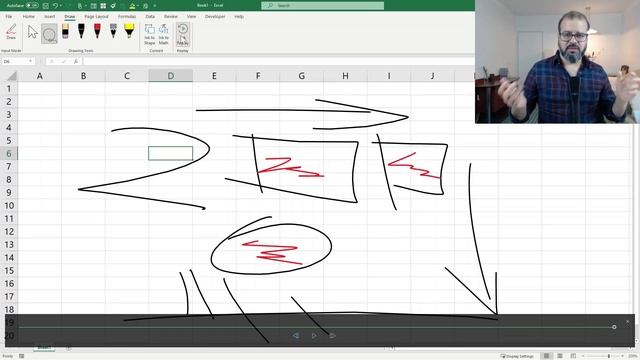Toggle the AutoSave switch
The width and height of the screenshot is (640, 360).
point(32,6)
